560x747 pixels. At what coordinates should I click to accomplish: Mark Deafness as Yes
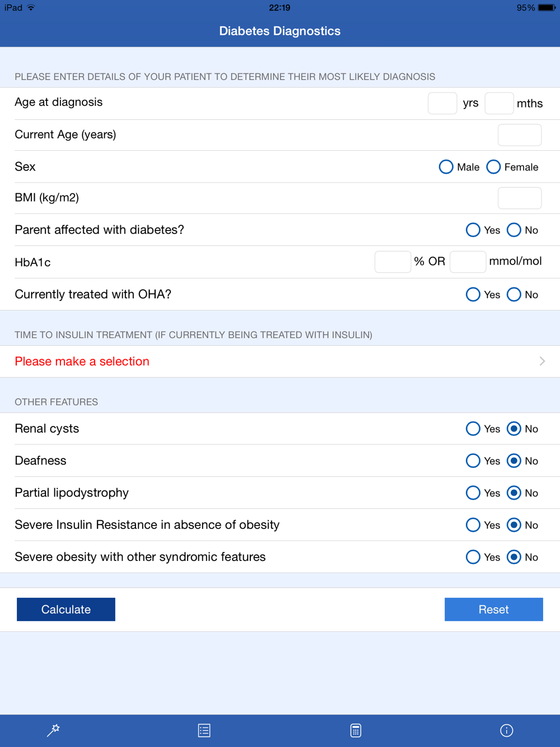[473, 461]
